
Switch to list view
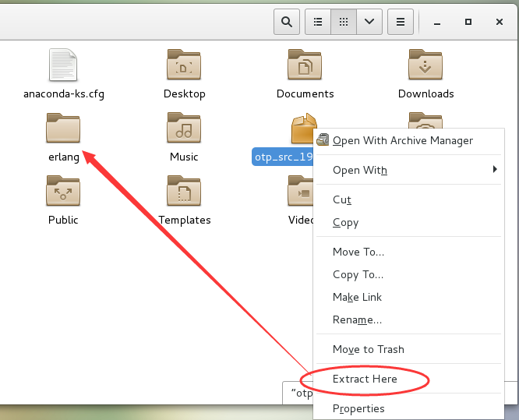(x=318, y=22)
